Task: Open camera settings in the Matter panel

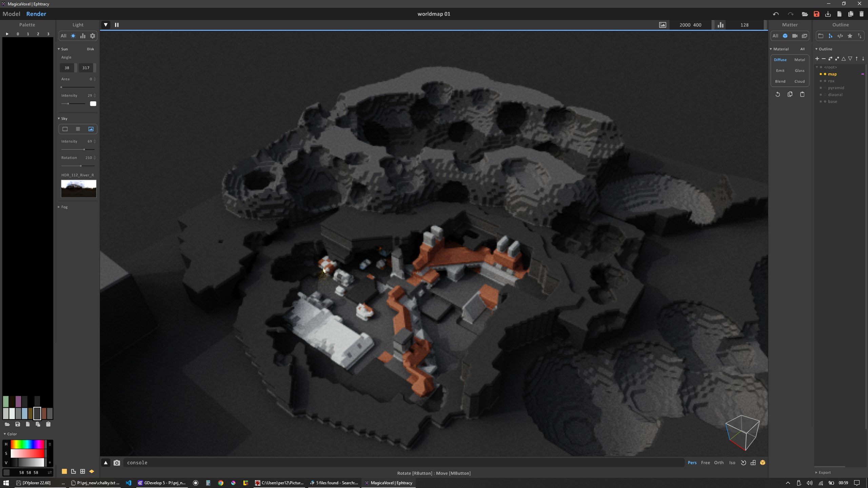Action: point(795,36)
